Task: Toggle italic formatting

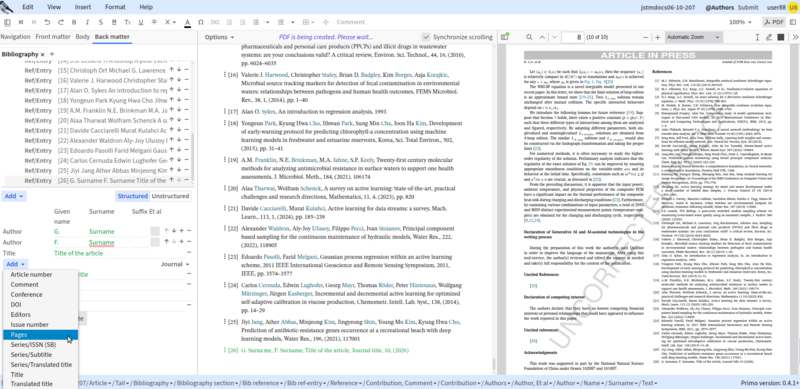Action: coord(87,22)
